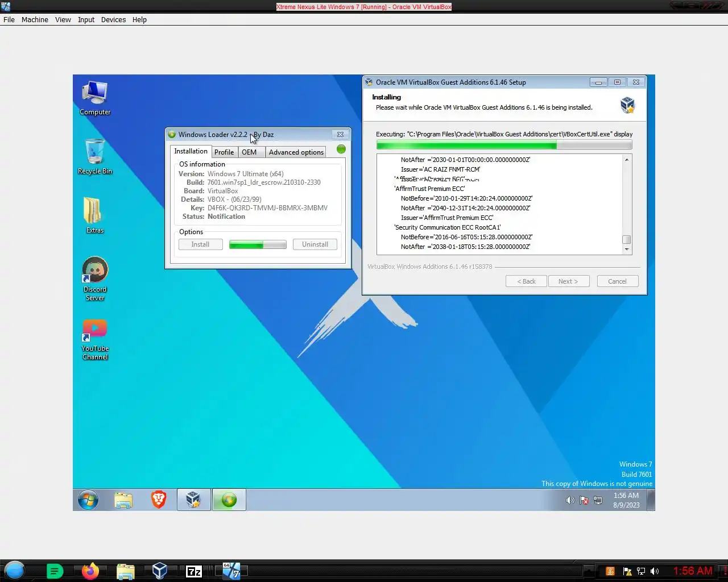
Task: Open the green notes app on host taskbar
Action: coord(55,571)
